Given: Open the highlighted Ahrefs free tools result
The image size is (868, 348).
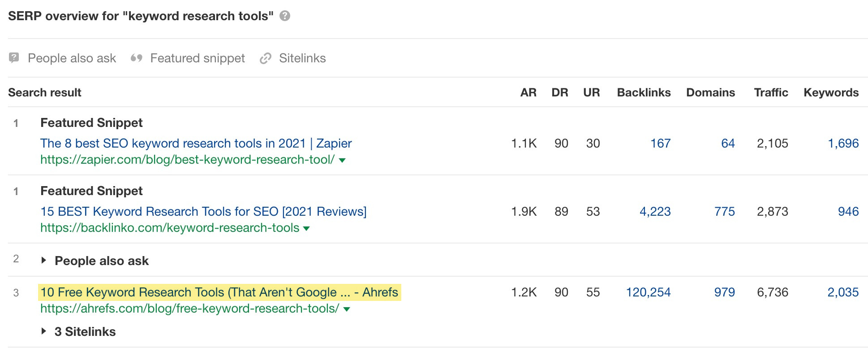Looking at the screenshot, I should pos(219,292).
